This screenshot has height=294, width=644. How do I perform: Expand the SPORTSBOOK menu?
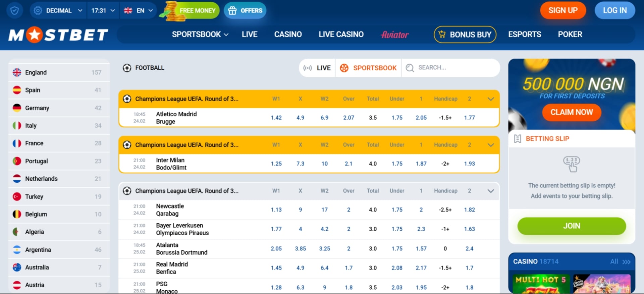pyautogui.click(x=200, y=34)
